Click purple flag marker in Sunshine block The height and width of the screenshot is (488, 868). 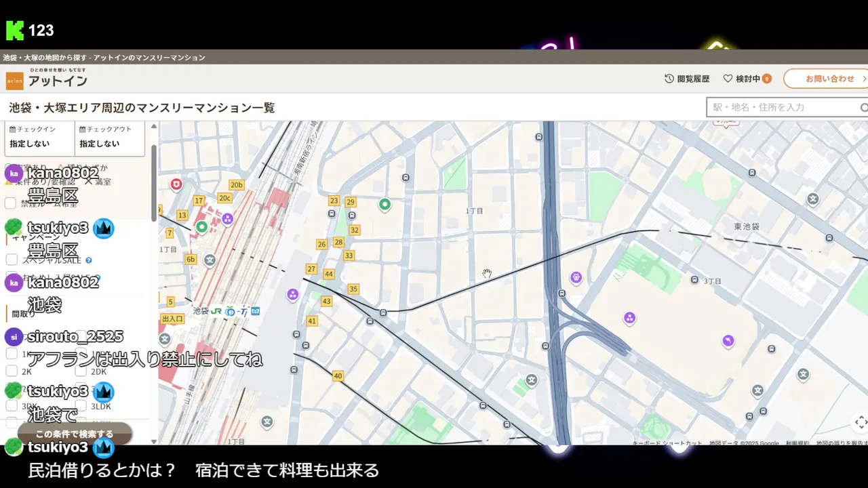pos(728,341)
